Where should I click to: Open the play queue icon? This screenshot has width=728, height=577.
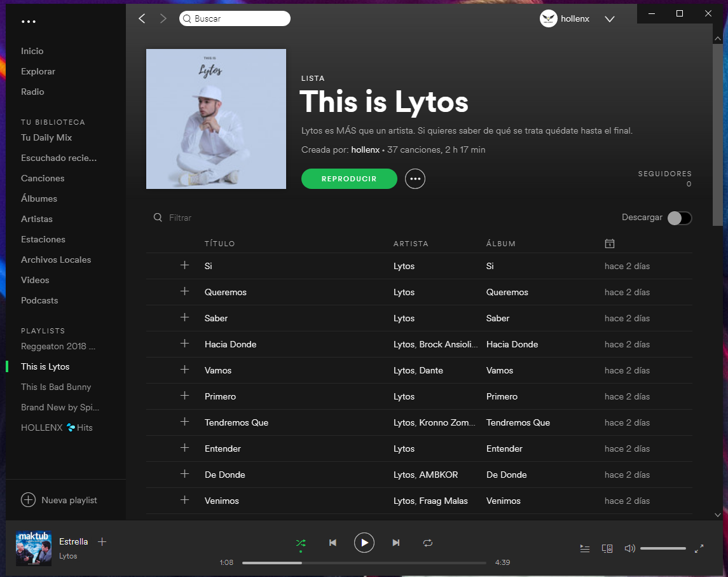[585, 548]
